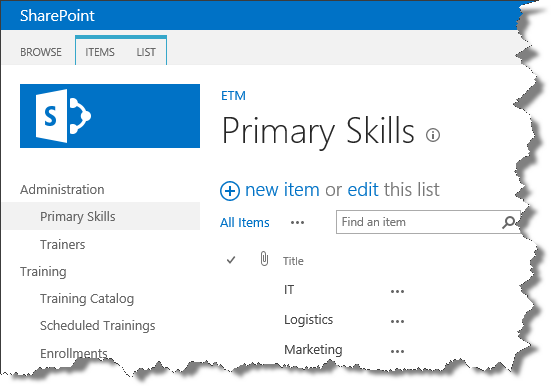Switch to the BROWSE ribbon tab
Viewport: 551px width, 386px height.
(x=41, y=52)
